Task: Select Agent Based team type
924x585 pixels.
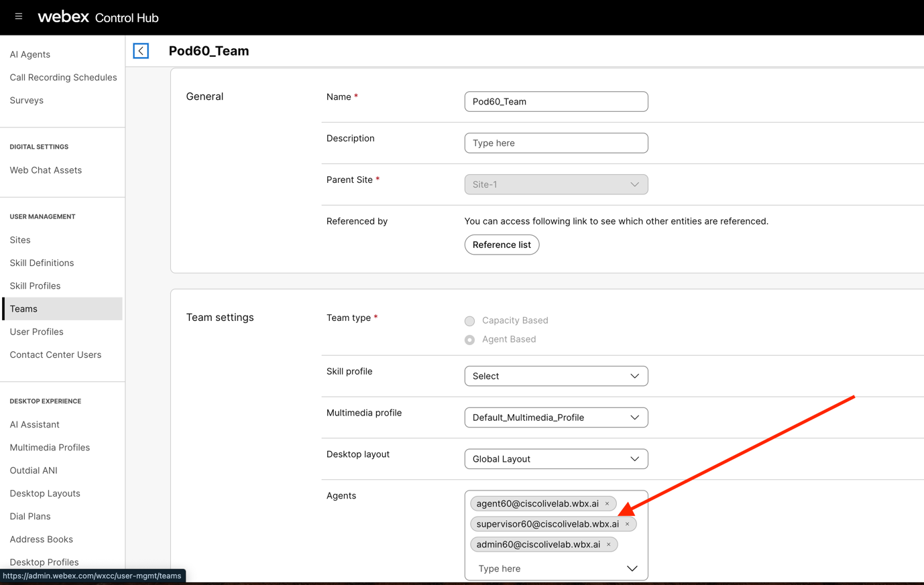Action: pos(470,340)
